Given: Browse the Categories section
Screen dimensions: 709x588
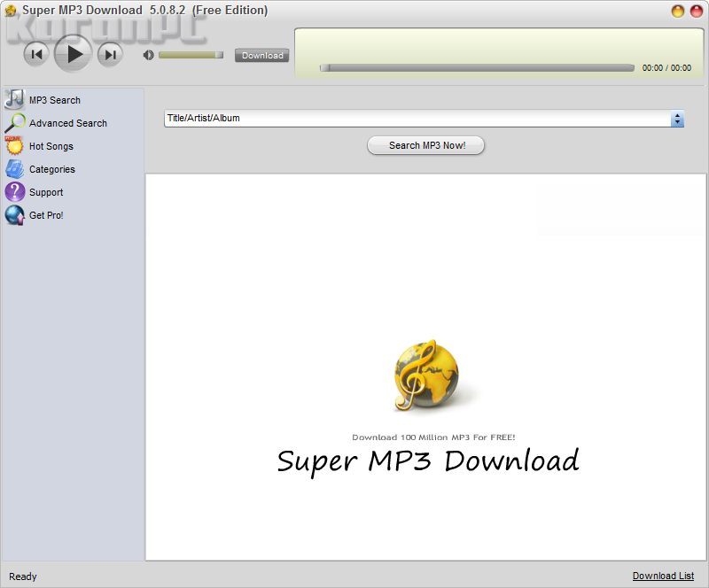Looking at the screenshot, I should click(52, 169).
